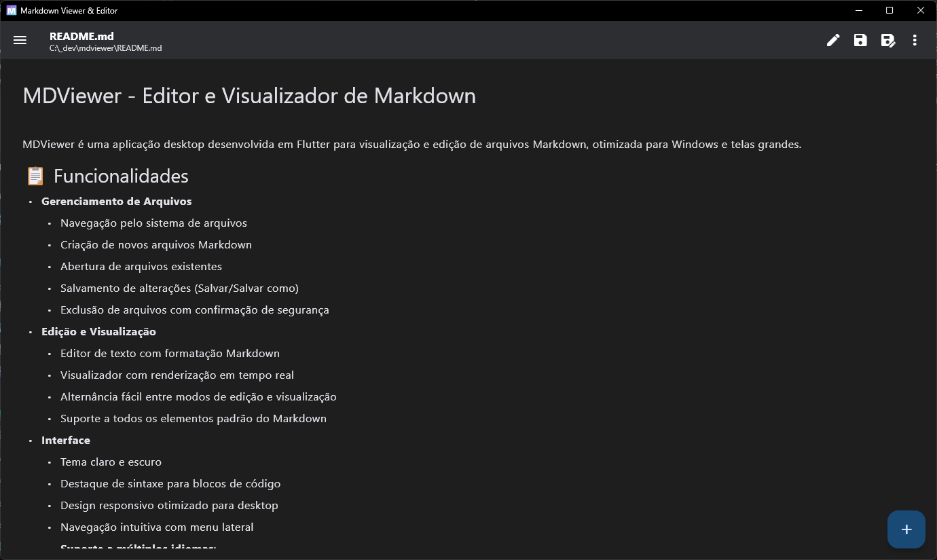Screen dimensions: 937x560
Task: Click Navegação pelo sistema de arquivos
Action: (153, 223)
